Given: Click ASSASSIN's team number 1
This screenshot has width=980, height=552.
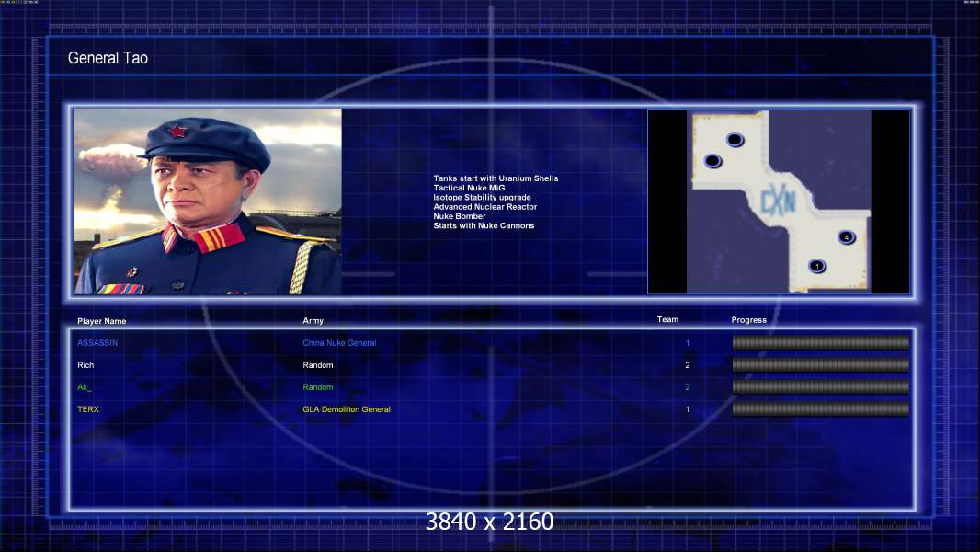Looking at the screenshot, I should tap(688, 343).
